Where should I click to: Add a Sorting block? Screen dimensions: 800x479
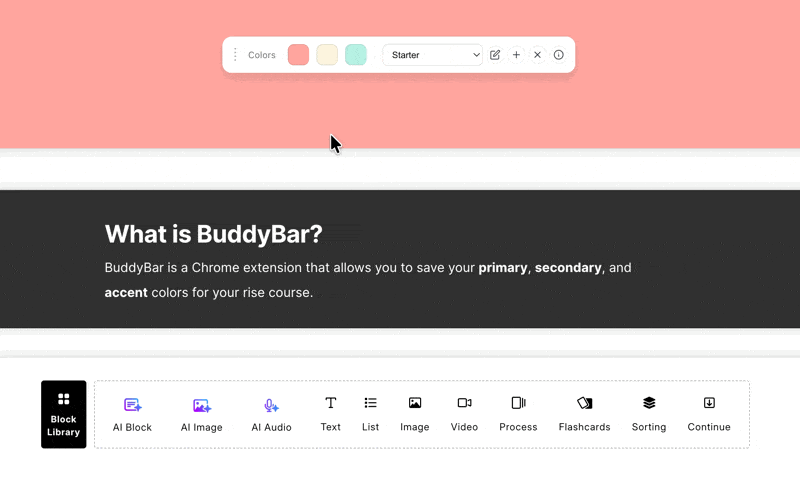pos(649,415)
